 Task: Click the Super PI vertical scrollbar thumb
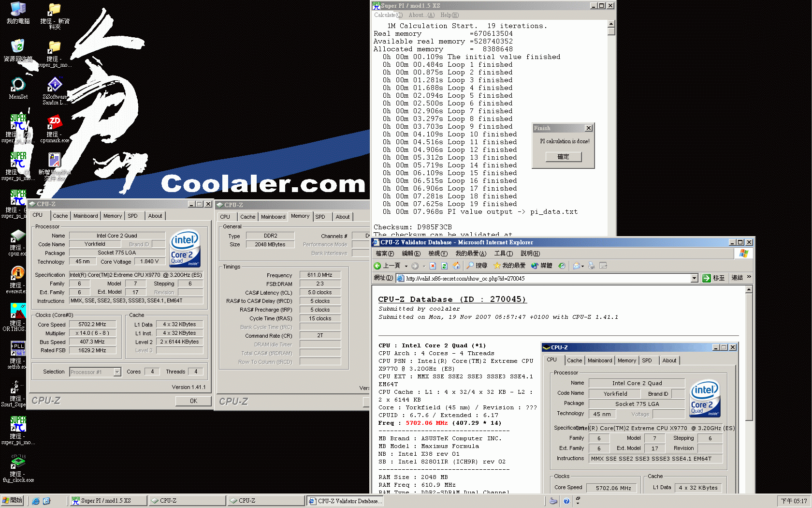[x=611, y=31]
